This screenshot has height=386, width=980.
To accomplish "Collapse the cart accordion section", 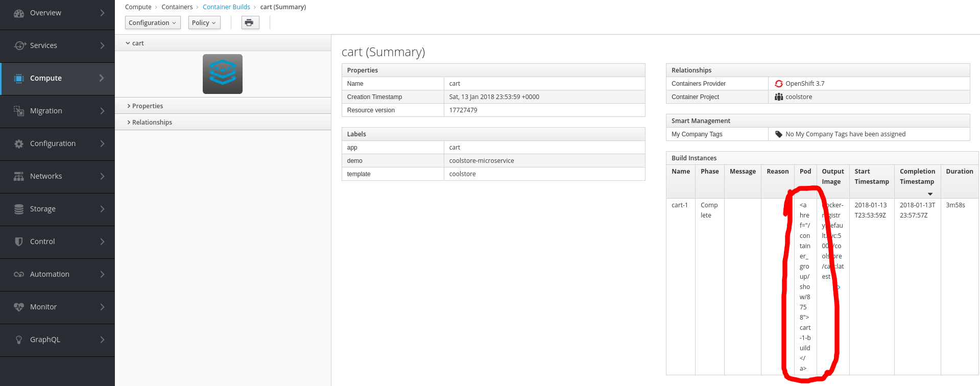I will pyautogui.click(x=223, y=43).
